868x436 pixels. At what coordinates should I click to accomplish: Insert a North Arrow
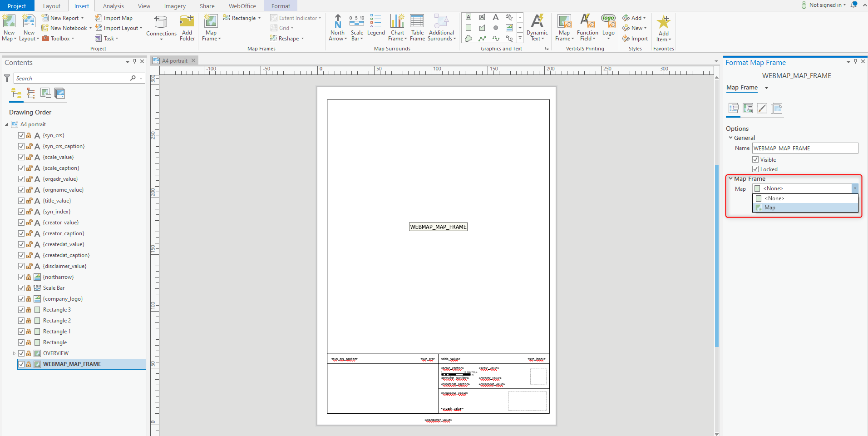coord(337,27)
